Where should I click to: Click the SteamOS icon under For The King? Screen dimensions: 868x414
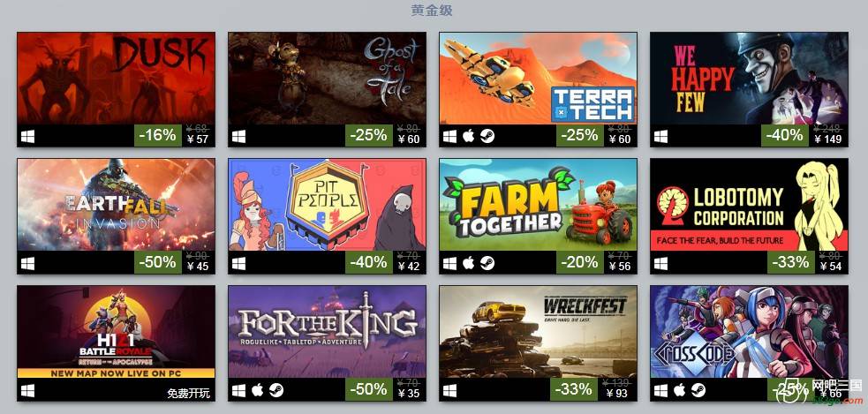click(276, 390)
